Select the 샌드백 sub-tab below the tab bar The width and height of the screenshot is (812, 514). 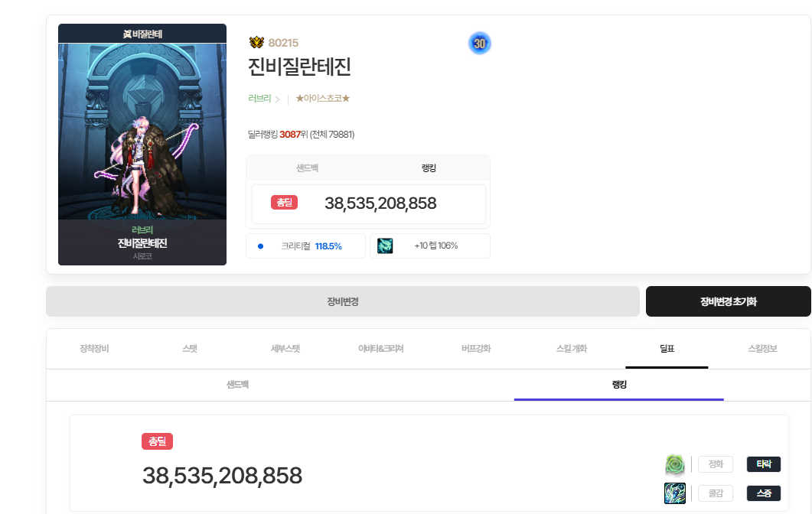point(237,385)
